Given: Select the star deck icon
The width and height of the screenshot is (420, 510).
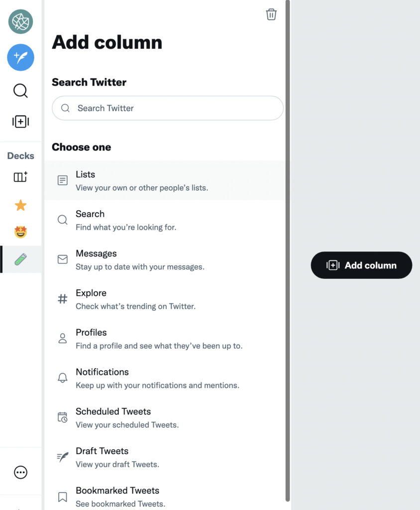Looking at the screenshot, I should click(20, 205).
